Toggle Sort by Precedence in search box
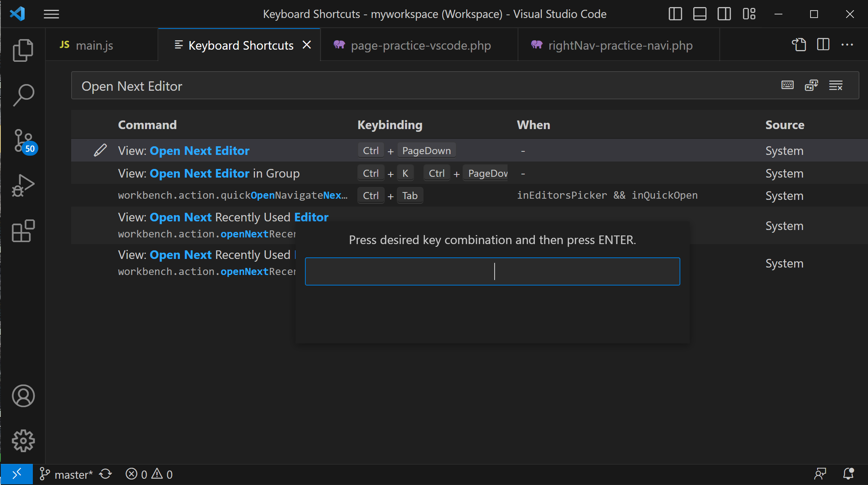 pos(812,85)
